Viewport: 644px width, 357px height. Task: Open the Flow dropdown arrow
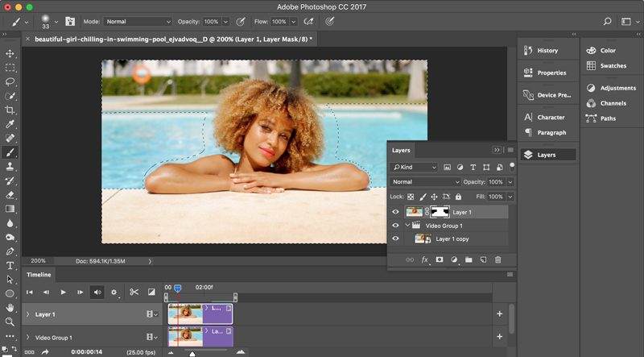point(293,22)
